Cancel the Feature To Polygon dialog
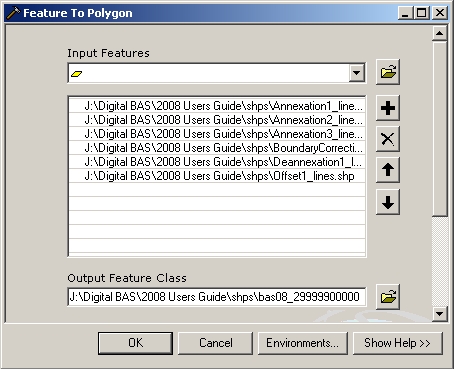 [215, 343]
